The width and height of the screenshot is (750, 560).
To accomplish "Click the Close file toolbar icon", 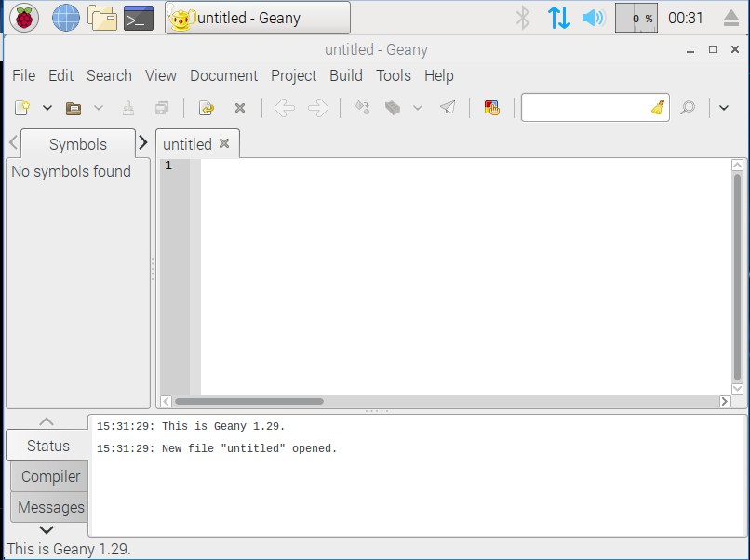I will [240, 108].
